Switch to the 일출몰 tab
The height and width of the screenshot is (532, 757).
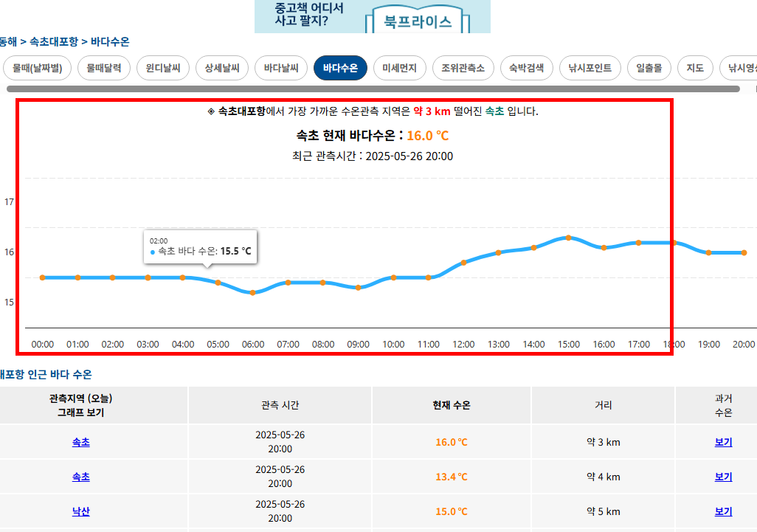coord(649,68)
